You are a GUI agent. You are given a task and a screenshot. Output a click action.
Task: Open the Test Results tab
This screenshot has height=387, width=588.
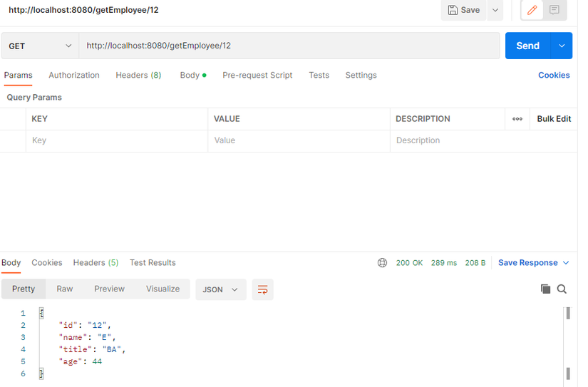click(153, 262)
